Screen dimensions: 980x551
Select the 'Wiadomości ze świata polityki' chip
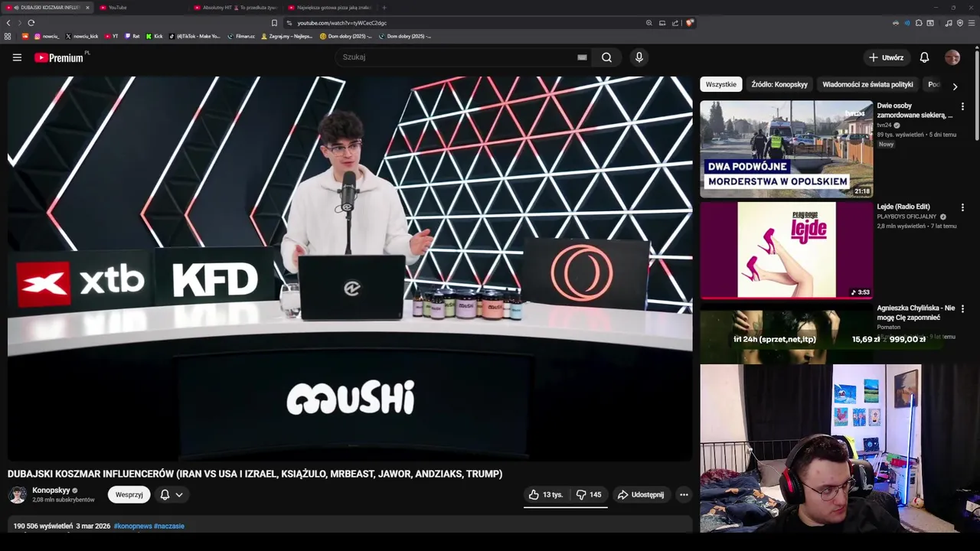pos(867,85)
